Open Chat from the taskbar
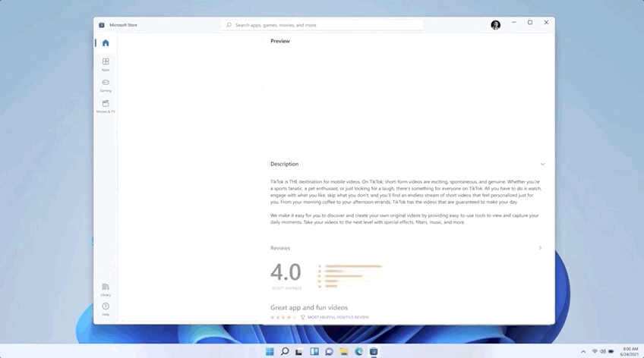This screenshot has width=644, height=358. 329,351
